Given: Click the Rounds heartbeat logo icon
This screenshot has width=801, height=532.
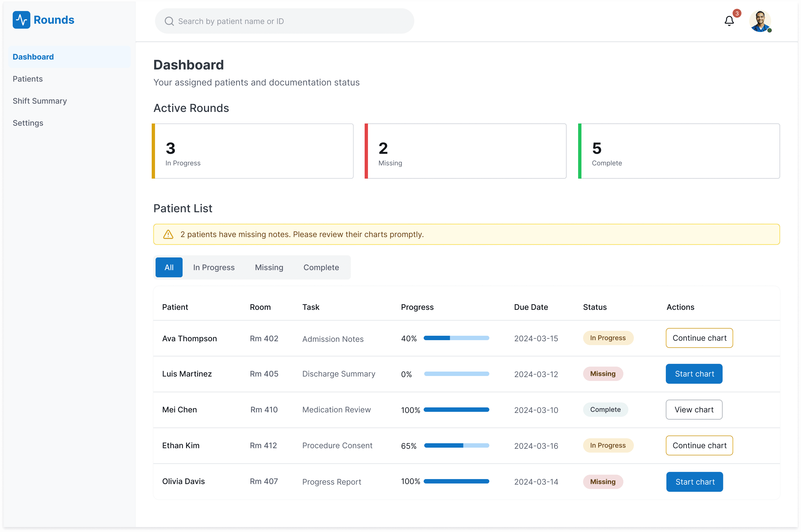Looking at the screenshot, I should (22, 20).
